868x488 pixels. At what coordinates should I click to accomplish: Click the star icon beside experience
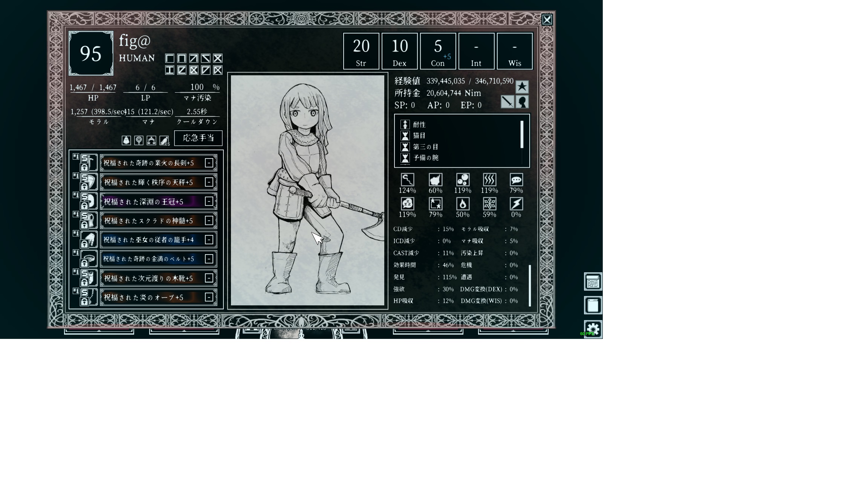[522, 87]
